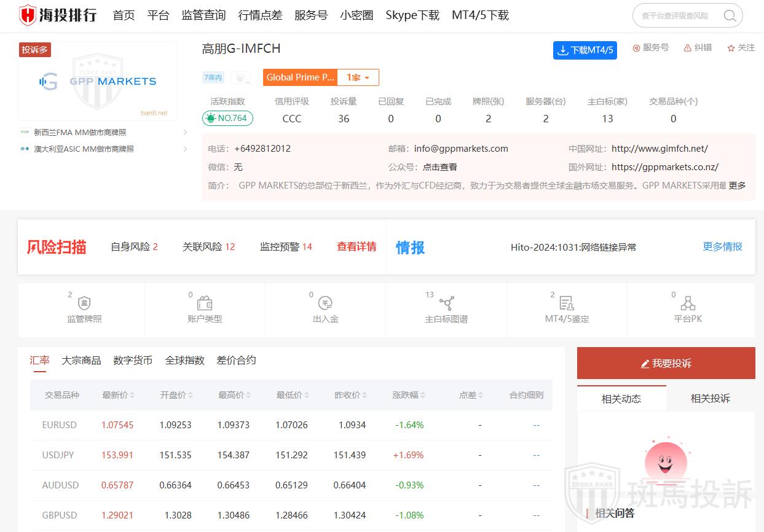
Task: Click the 我要投诉 button
Action: point(666,363)
